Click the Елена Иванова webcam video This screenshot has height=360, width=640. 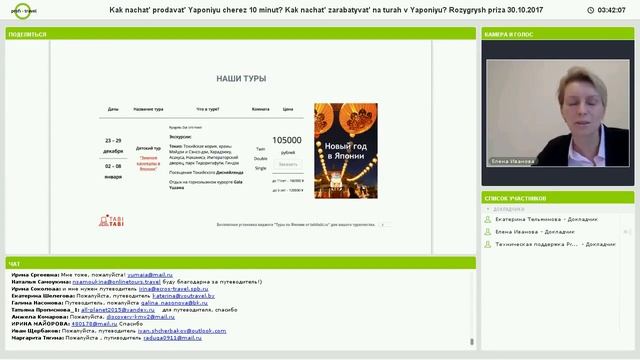(x=558, y=113)
